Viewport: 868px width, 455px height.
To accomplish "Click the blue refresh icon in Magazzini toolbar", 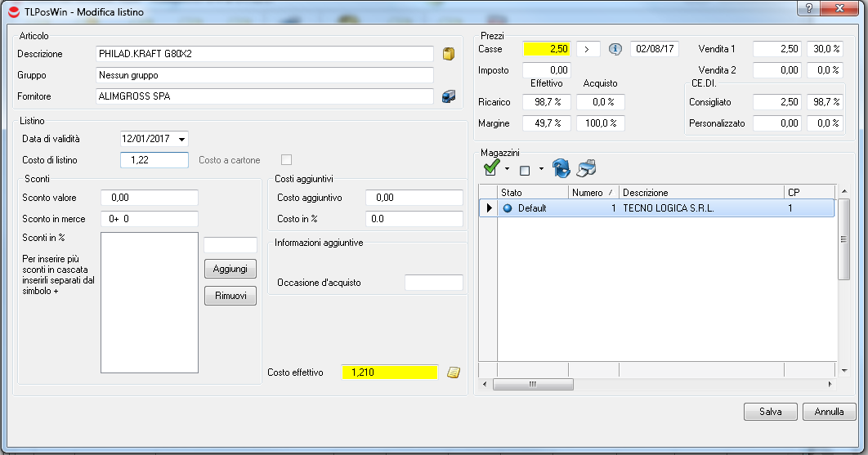I will pyautogui.click(x=562, y=168).
